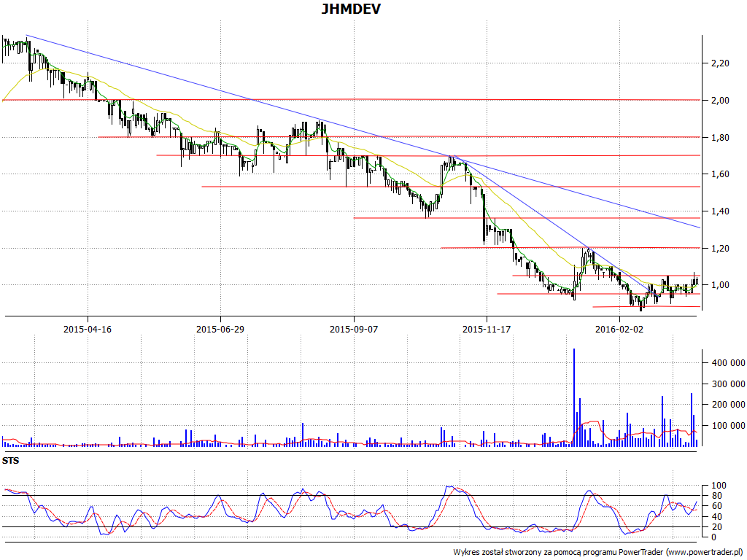747x560 pixels.
Task: Click the STS indicator label
Action: [10, 461]
